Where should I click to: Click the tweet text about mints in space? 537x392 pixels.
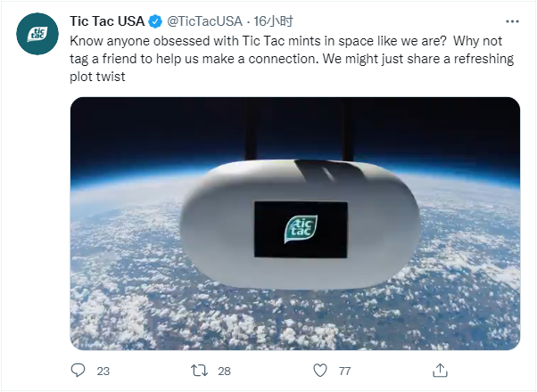click(x=292, y=59)
